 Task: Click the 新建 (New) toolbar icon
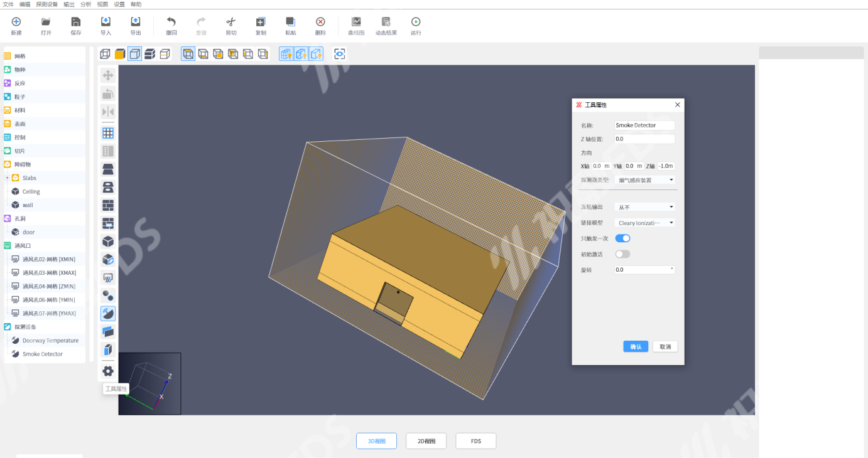coord(16,22)
